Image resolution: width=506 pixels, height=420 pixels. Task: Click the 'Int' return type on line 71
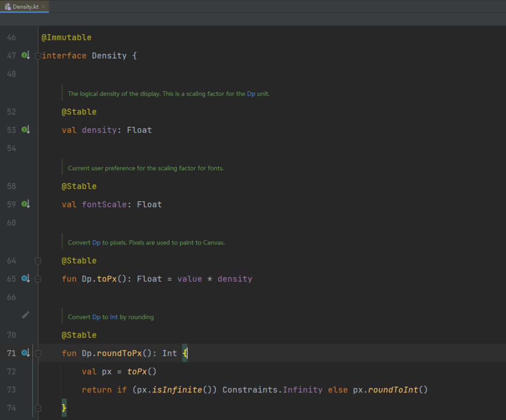click(x=170, y=354)
